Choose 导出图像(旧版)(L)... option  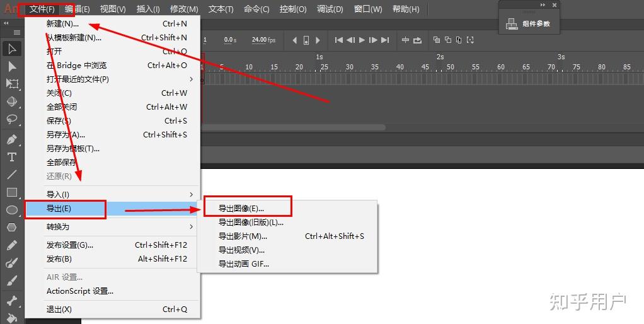(287, 223)
